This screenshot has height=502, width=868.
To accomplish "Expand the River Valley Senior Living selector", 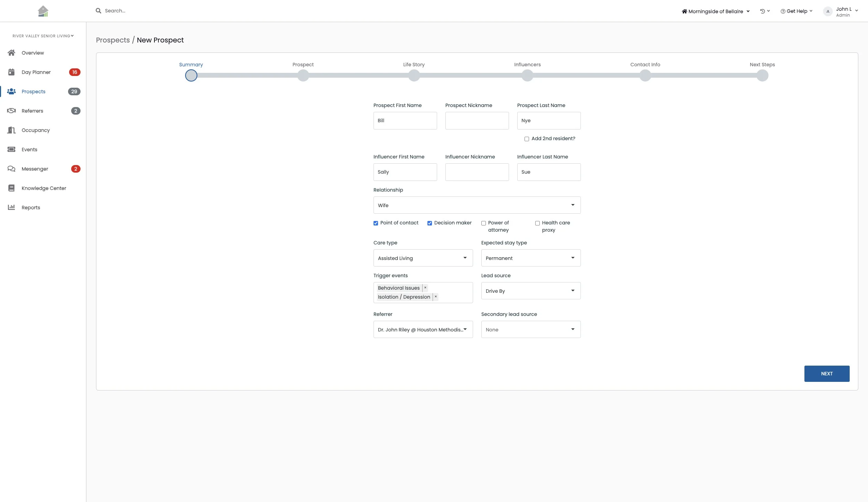I will [x=43, y=36].
